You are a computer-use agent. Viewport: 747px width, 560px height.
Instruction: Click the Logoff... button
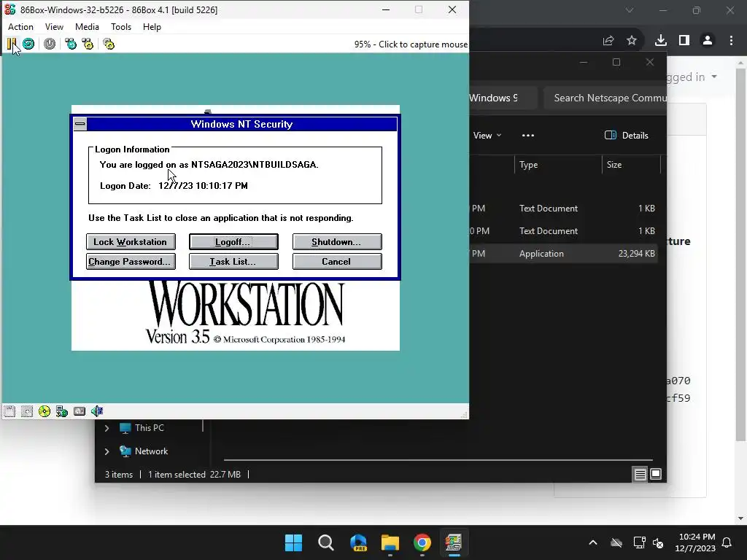tap(233, 241)
